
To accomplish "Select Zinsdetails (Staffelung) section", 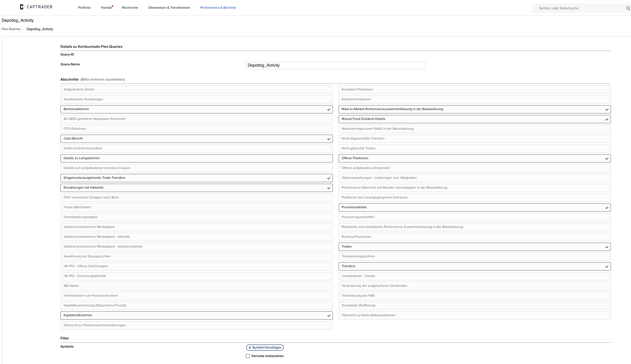I will pyautogui.click(x=474, y=305).
